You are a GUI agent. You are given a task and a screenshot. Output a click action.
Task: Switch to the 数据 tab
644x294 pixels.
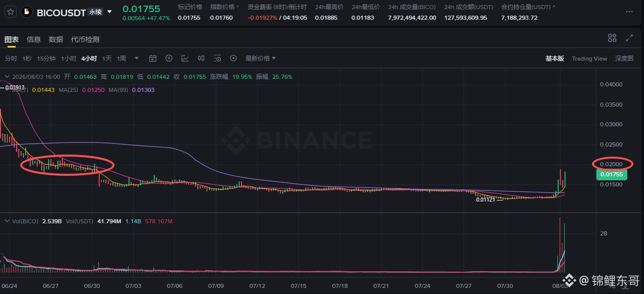click(x=56, y=39)
